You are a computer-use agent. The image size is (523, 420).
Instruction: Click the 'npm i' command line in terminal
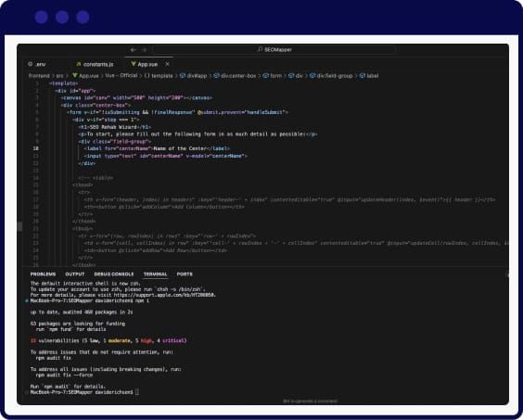tap(89, 300)
